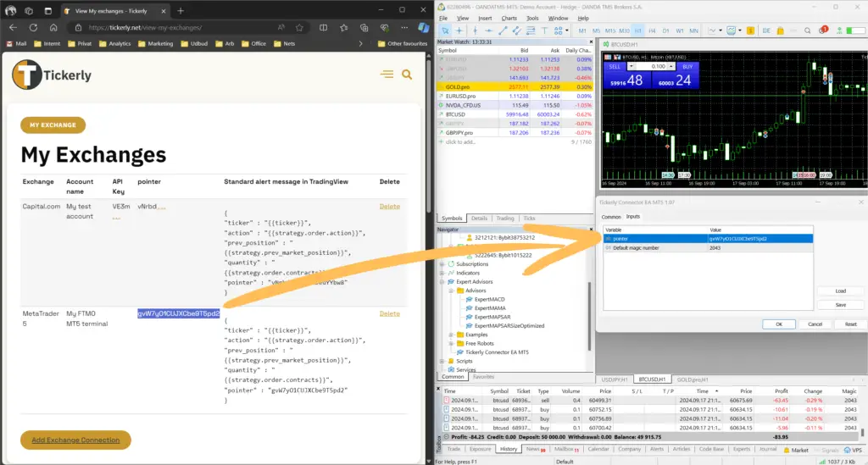Open the Tickerly hamburger menu icon
Image resolution: width=868 pixels, height=465 pixels.
[x=387, y=74]
